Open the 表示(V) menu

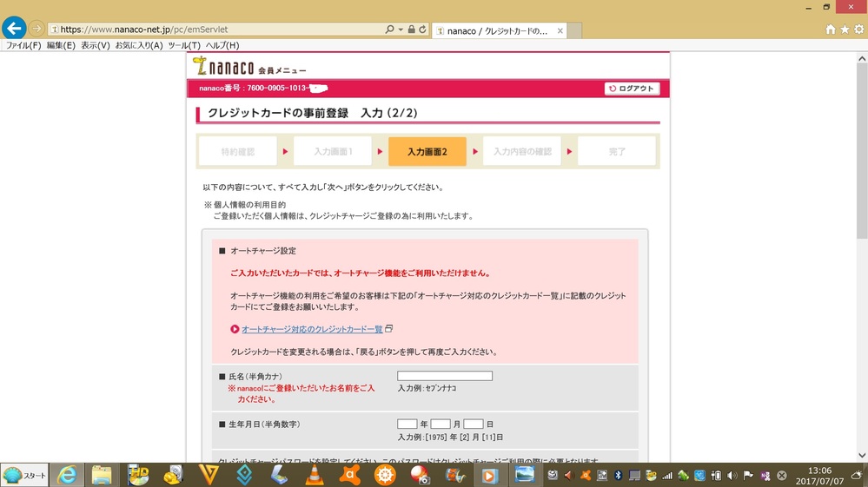[96, 45]
